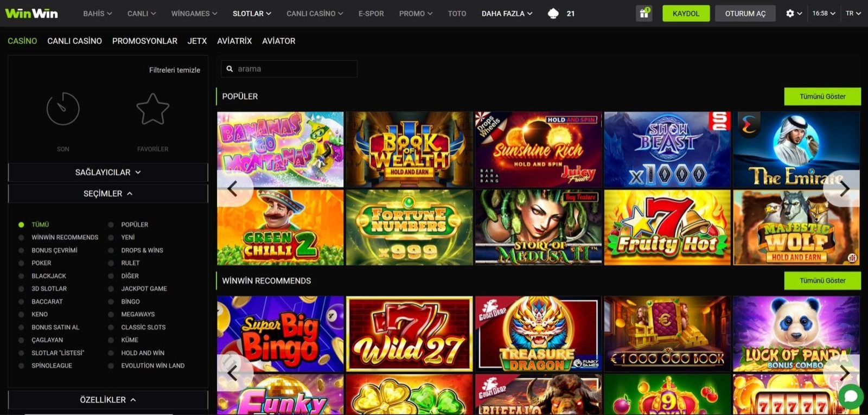Select the POKER filter option
The image size is (868, 415).
[35, 263]
